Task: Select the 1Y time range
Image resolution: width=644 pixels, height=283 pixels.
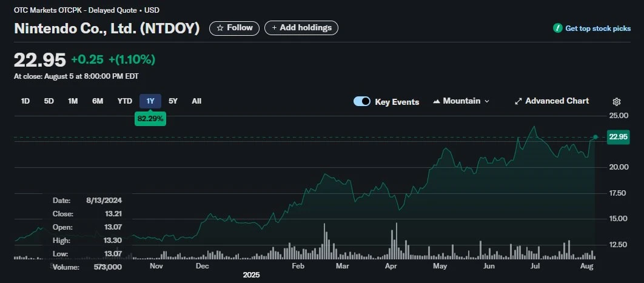Action: pyautogui.click(x=150, y=101)
